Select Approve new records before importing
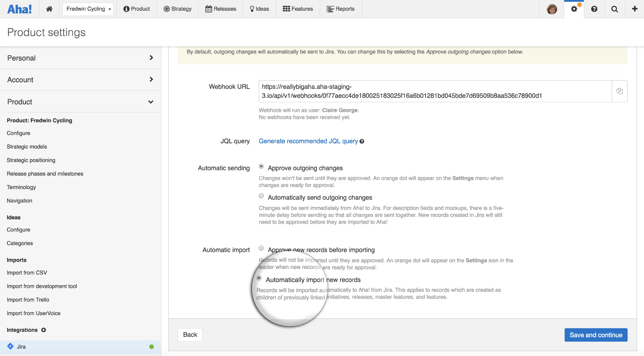644x356 pixels. (261, 248)
